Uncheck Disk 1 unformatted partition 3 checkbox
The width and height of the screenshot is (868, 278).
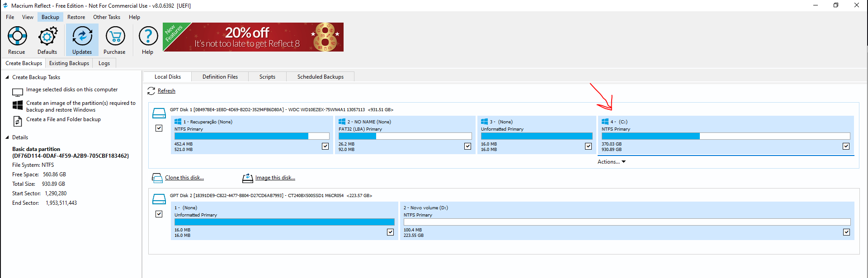coord(589,146)
